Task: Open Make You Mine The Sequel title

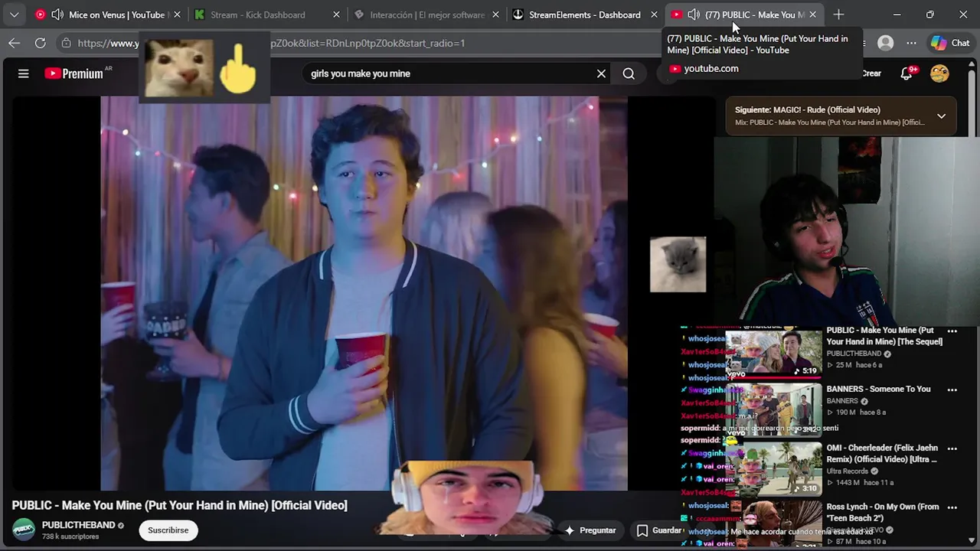Action: pyautogui.click(x=884, y=336)
